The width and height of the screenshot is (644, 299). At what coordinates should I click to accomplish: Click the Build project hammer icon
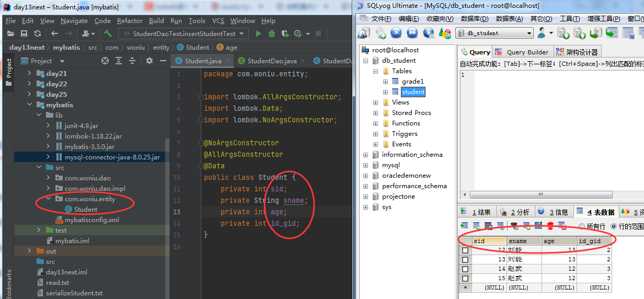point(108,33)
